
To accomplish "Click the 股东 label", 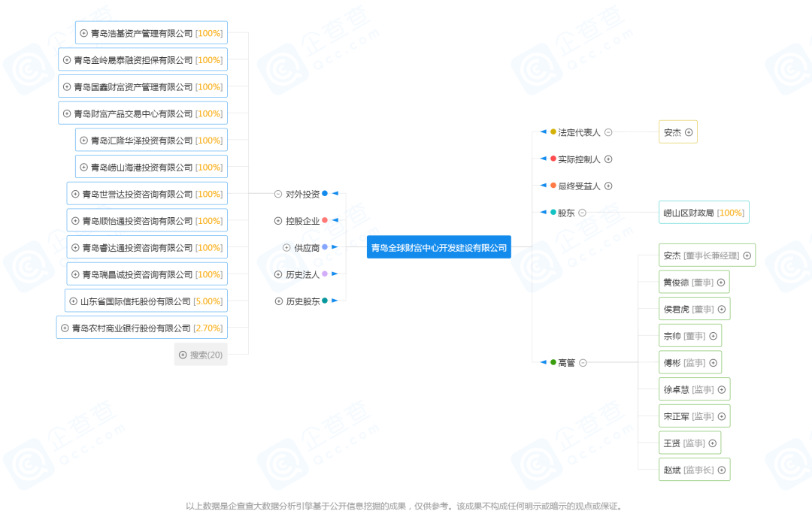I will 566,213.
